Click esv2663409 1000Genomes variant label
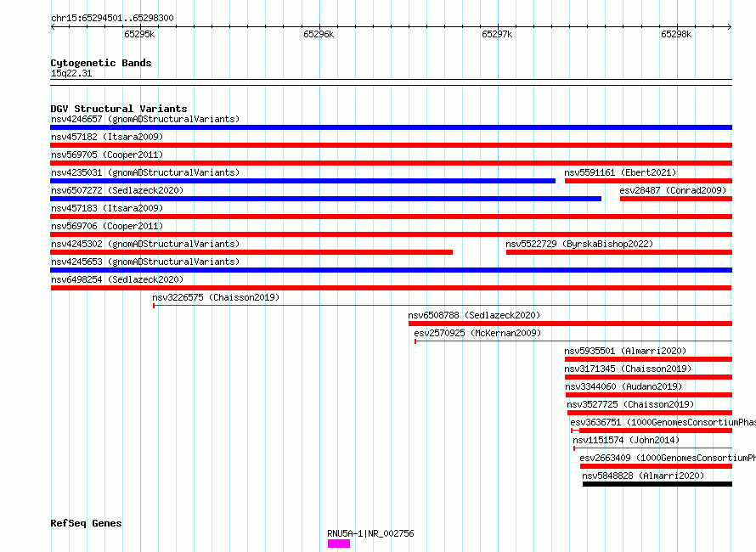756x552 pixels. tap(668, 458)
